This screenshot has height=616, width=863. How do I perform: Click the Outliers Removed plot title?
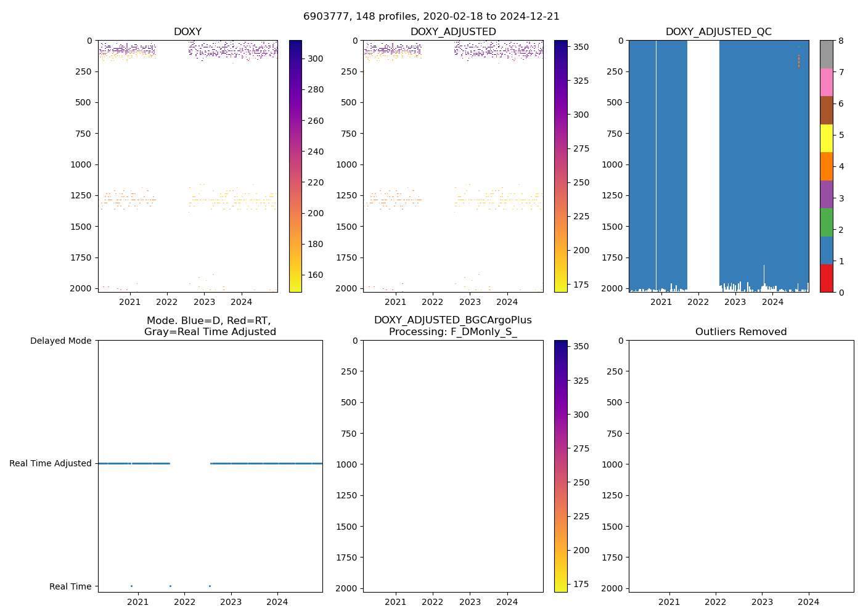(x=740, y=332)
